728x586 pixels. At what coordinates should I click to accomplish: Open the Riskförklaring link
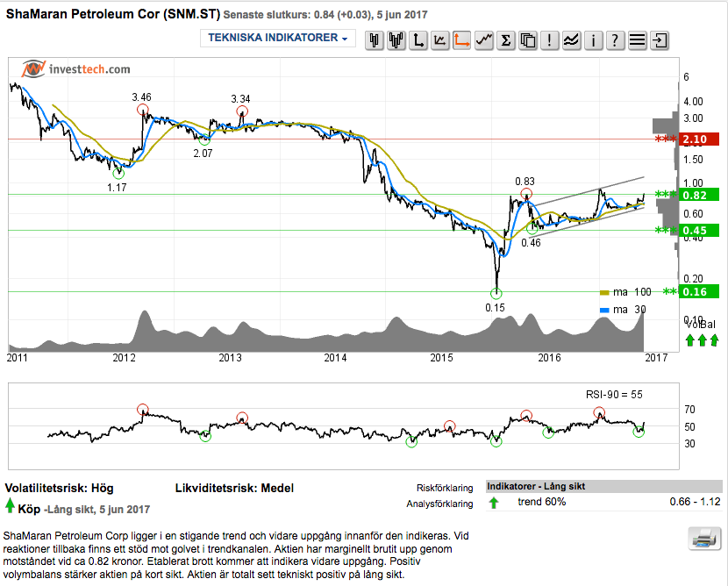pos(445,488)
